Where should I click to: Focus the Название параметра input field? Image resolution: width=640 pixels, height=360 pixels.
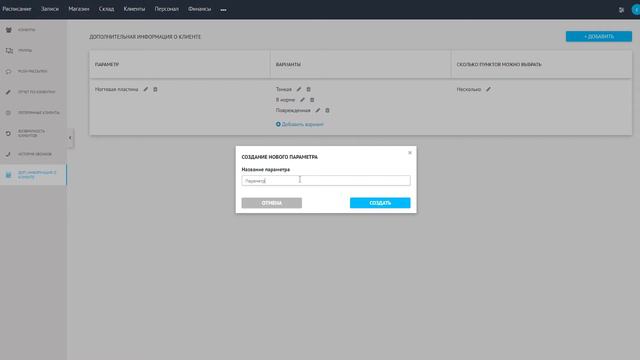coord(326,180)
